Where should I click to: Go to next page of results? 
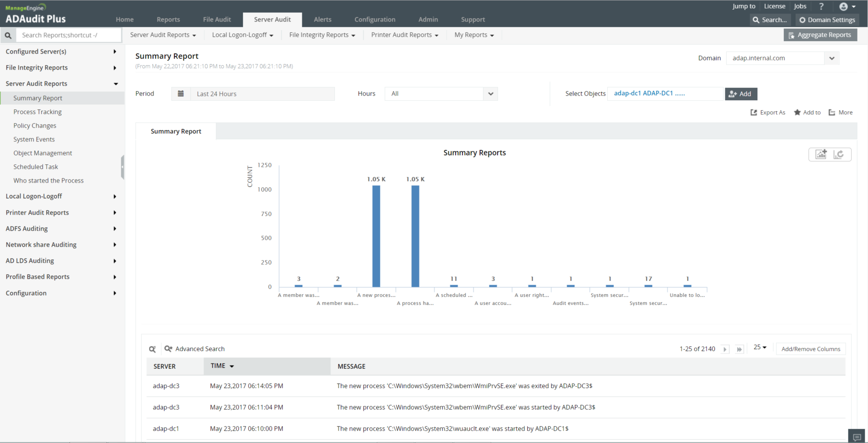click(725, 349)
